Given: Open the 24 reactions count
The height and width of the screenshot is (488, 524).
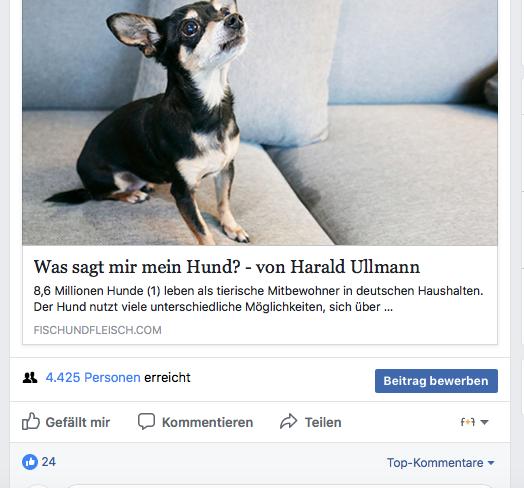Looking at the screenshot, I should click(48, 462).
